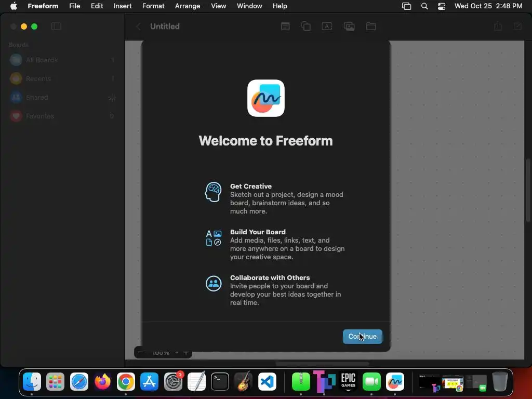
Task: Launch GarageBand from the Dock
Action: (x=243, y=382)
